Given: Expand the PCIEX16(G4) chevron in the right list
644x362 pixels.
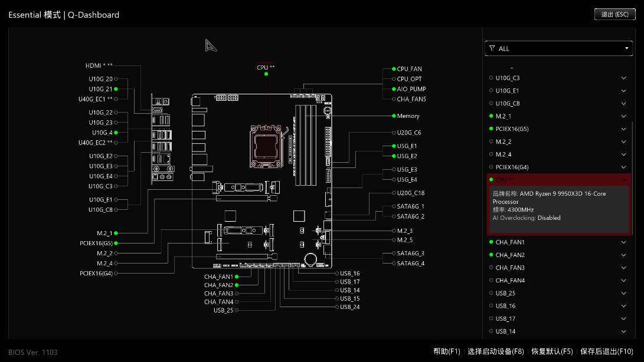Looking at the screenshot, I should pos(623,167).
